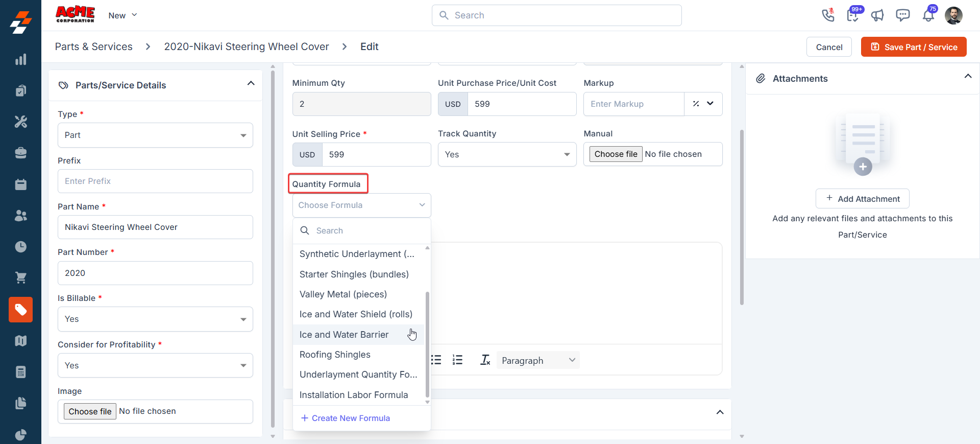Open the notifications bell icon
Image resolution: width=980 pixels, height=444 pixels.
pos(928,15)
